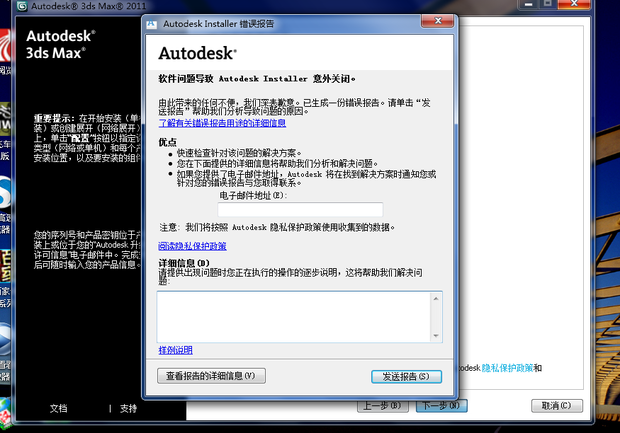Click inside the detailed information text area
This screenshot has height=433, width=620.
293,317
